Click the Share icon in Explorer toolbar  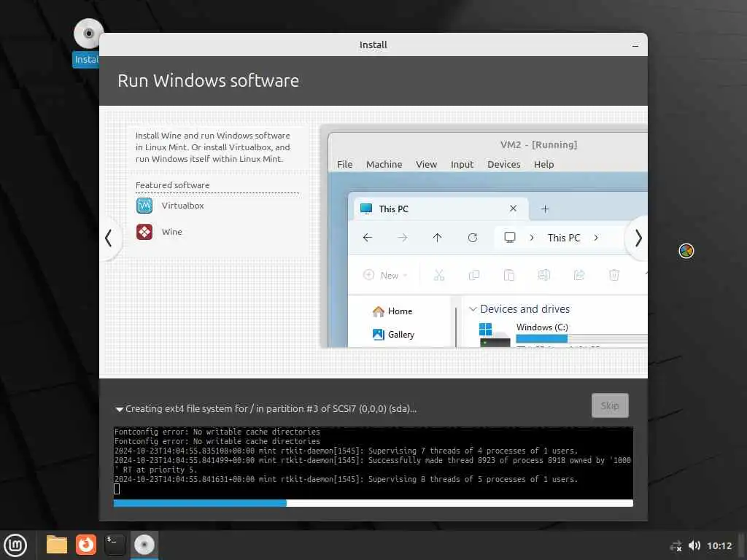[578, 275]
